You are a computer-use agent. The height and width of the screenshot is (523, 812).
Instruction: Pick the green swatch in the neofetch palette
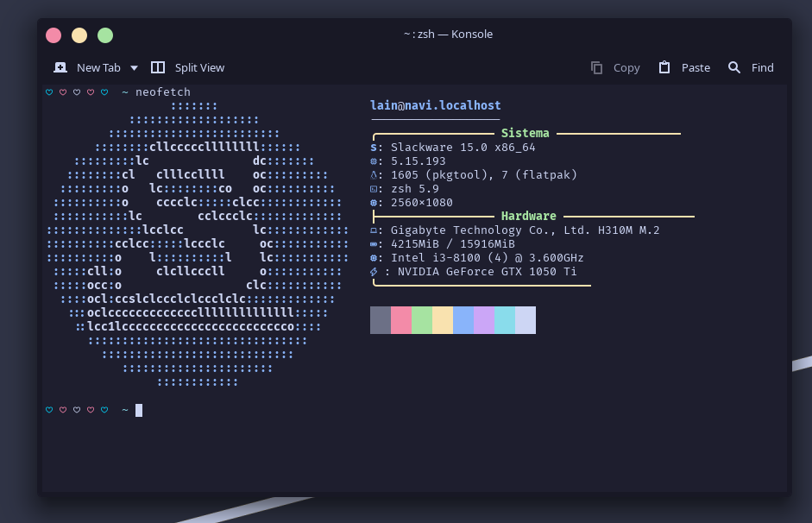pos(422,320)
